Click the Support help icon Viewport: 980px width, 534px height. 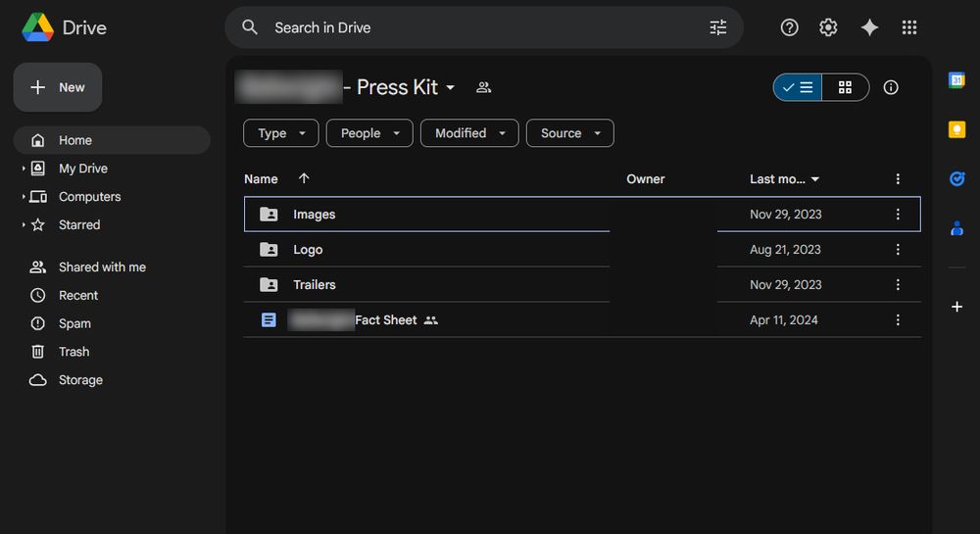tap(789, 27)
